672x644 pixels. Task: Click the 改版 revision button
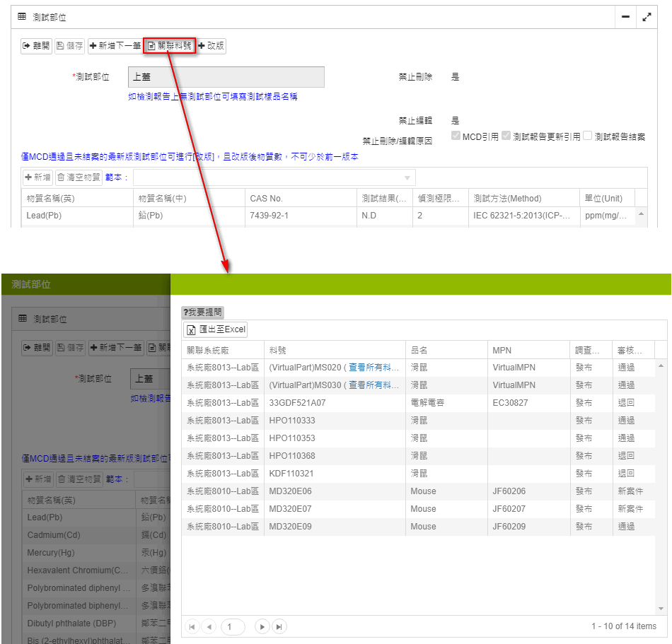(211, 46)
